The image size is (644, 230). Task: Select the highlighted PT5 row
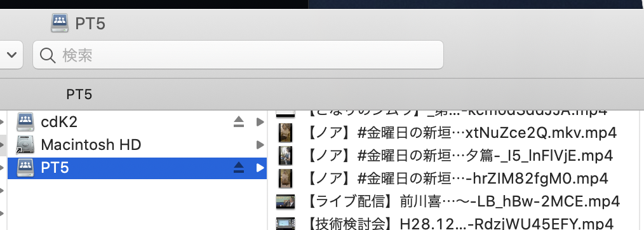[137, 168]
